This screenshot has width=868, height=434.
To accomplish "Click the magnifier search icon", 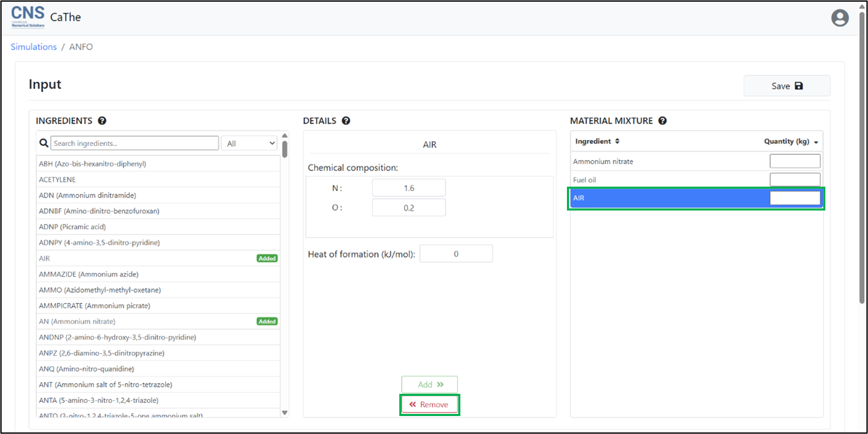I will (43, 143).
